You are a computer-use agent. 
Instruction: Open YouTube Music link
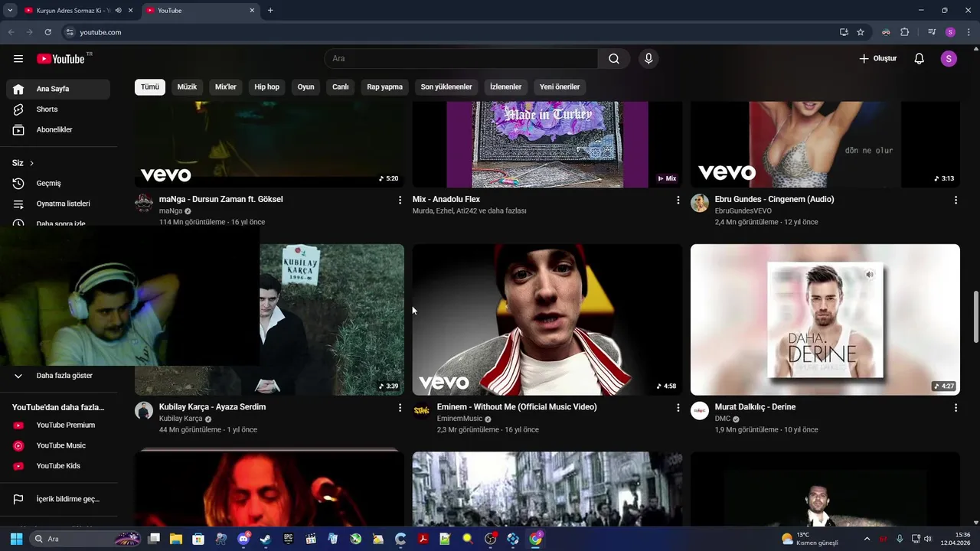[58, 445]
